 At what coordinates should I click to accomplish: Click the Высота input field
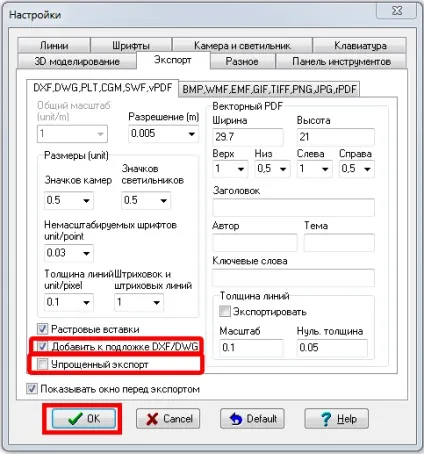click(336, 137)
